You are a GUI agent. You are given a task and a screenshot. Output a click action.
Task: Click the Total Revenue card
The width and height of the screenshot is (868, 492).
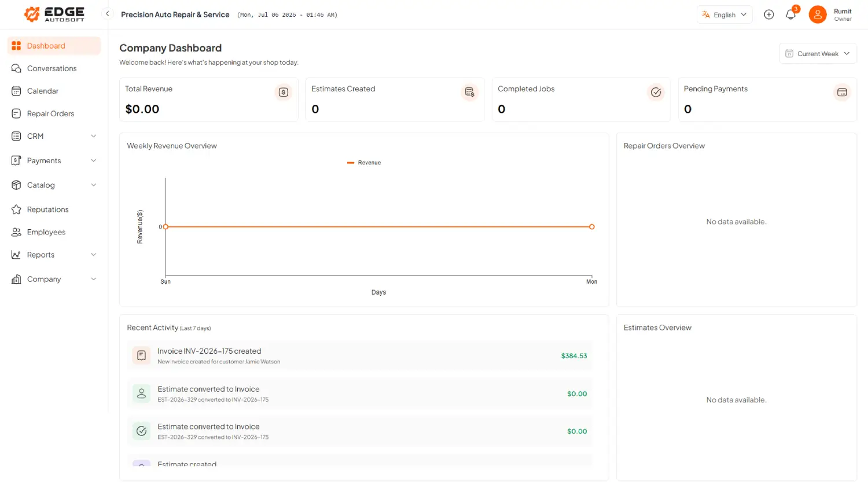pos(208,100)
